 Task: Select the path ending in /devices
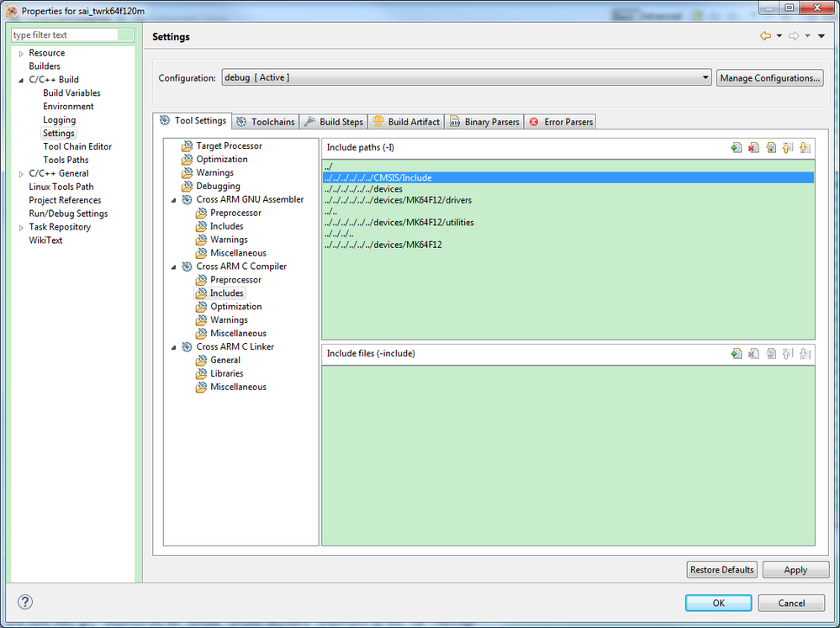tap(568, 189)
